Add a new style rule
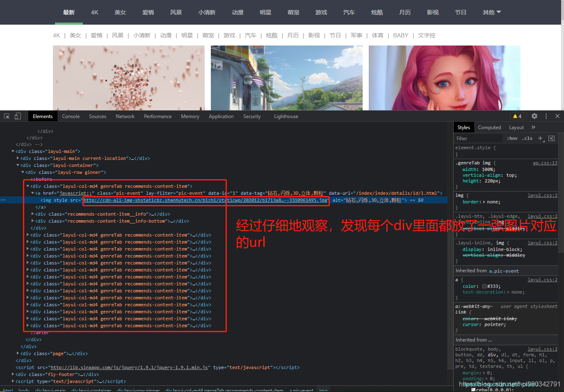The width and height of the screenshot is (564, 392). pos(541,139)
